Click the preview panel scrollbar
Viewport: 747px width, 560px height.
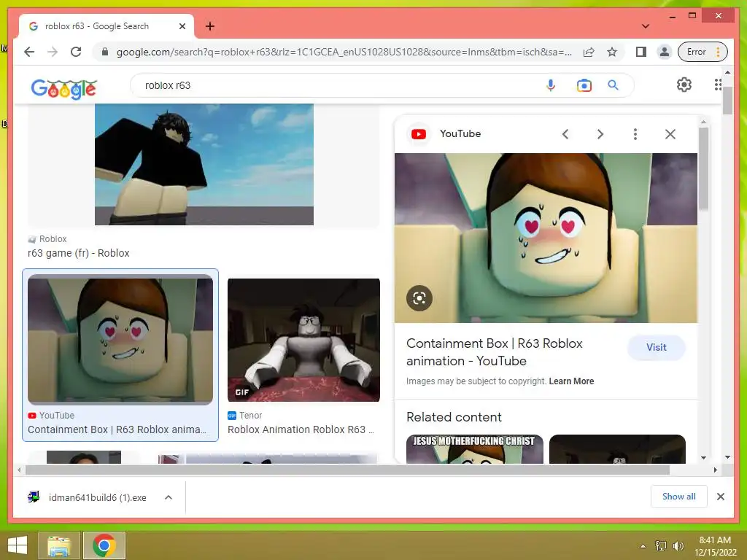pos(704,168)
